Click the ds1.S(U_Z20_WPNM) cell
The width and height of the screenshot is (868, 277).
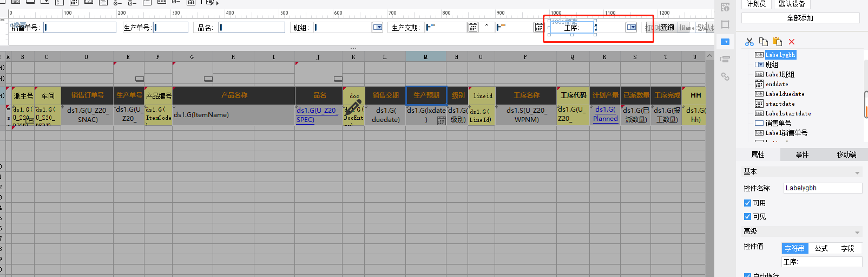526,115
